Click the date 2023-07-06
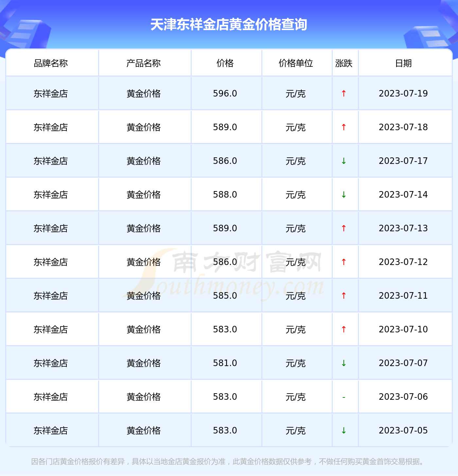Viewport: 458px width, 476px height. (403, 397)
